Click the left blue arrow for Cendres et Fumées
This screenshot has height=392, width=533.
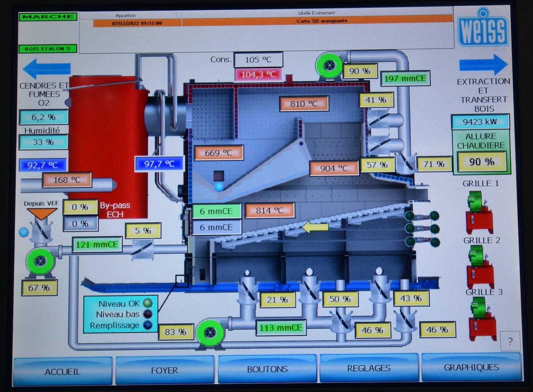point(46,68)
